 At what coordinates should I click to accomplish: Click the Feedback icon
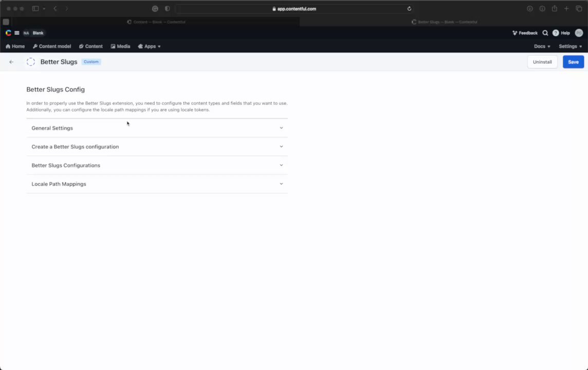click(x=515, y=33)
